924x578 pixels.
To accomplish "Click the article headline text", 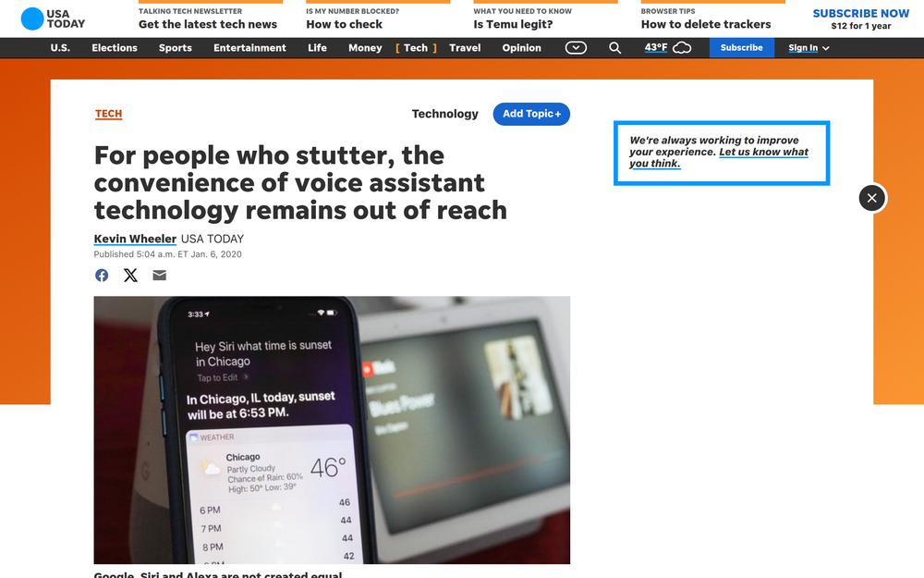I will click(300, 183).
